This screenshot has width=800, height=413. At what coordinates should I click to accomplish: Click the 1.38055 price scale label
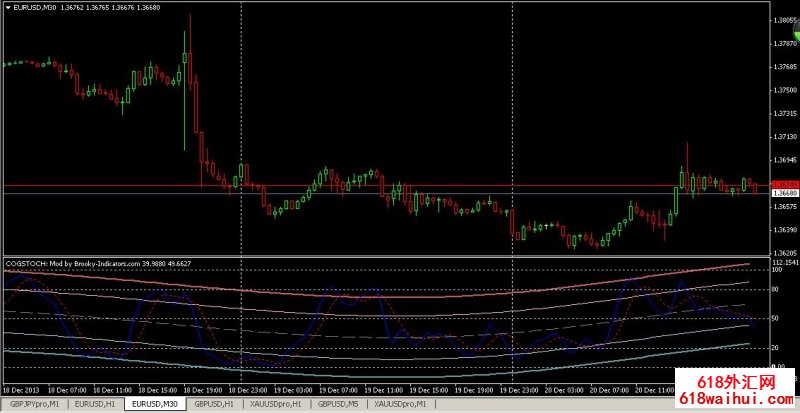(x=785, y=21)
